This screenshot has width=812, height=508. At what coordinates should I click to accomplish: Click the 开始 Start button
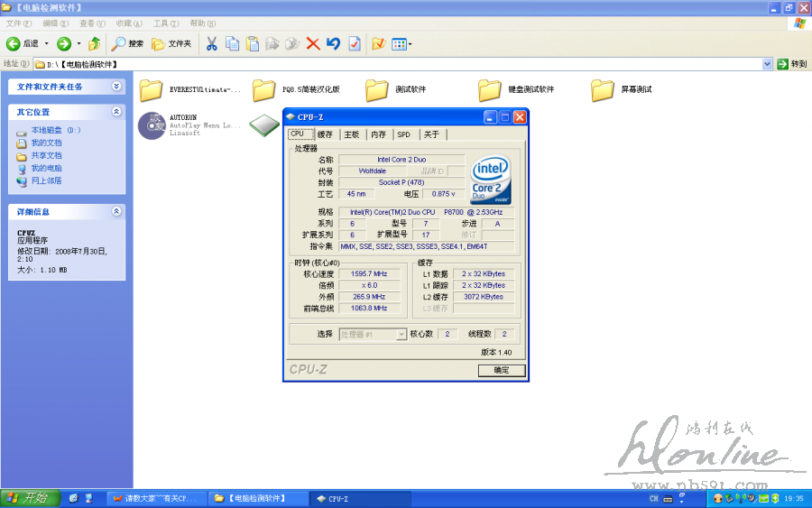click(29, 498)
